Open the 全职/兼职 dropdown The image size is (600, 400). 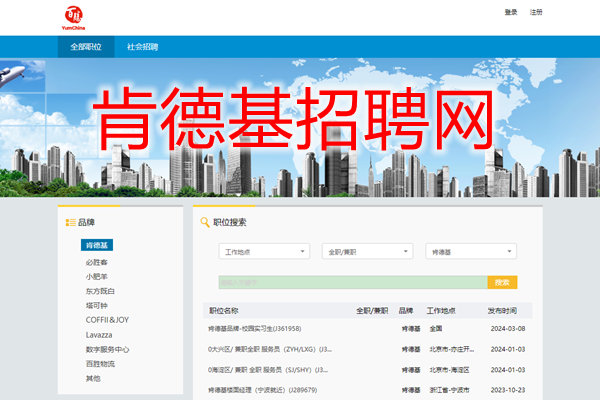coord(367,251)
